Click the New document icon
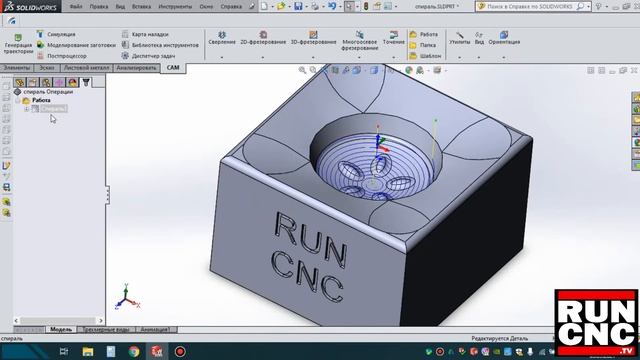 pyautogui.click(x=264, y=6)
